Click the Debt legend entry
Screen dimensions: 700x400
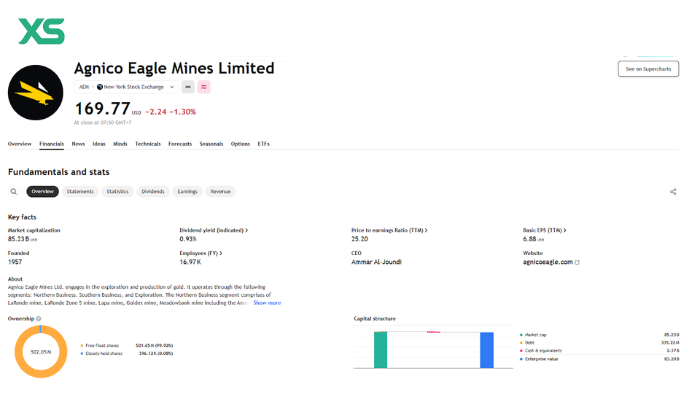tap(529, 343)
